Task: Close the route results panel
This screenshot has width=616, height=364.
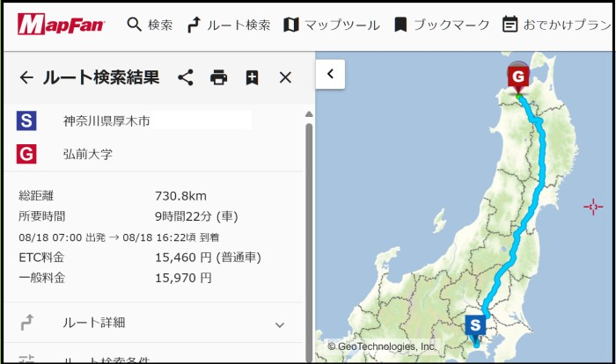Action: pyautogui.click(x=285, y=77)
